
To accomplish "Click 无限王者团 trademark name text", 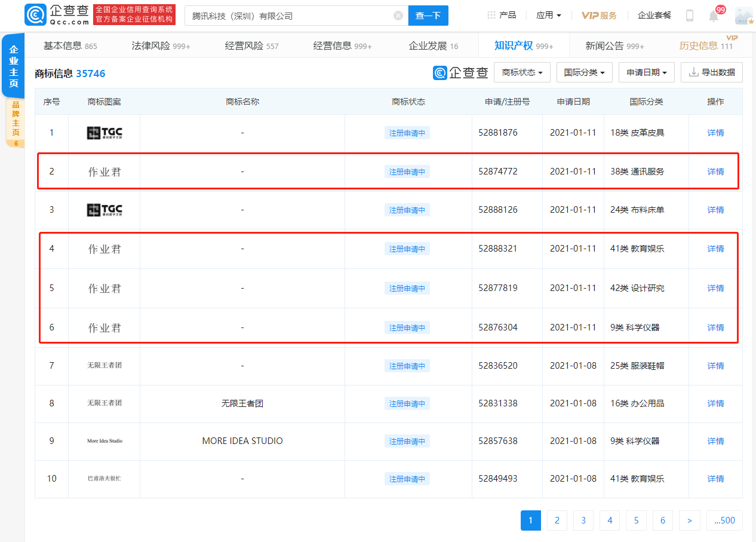I will coord(242,403).
